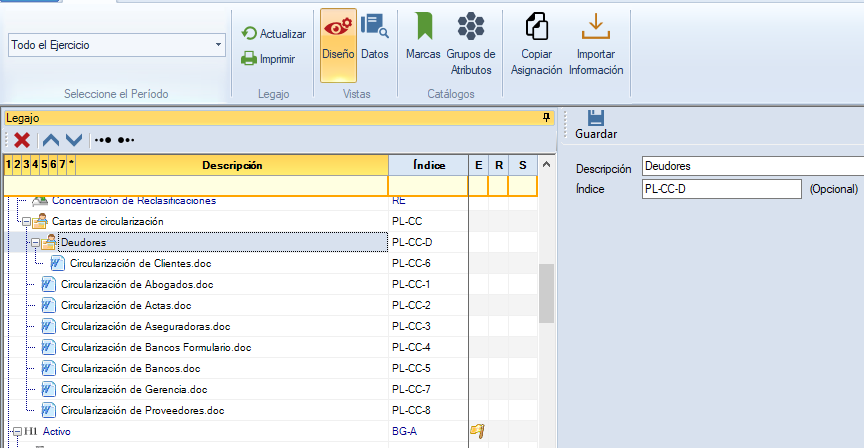The height and width of the screenshot is (448, 864).
Task: Click into the Descripción text field
Action: click(x=750, y=166)
